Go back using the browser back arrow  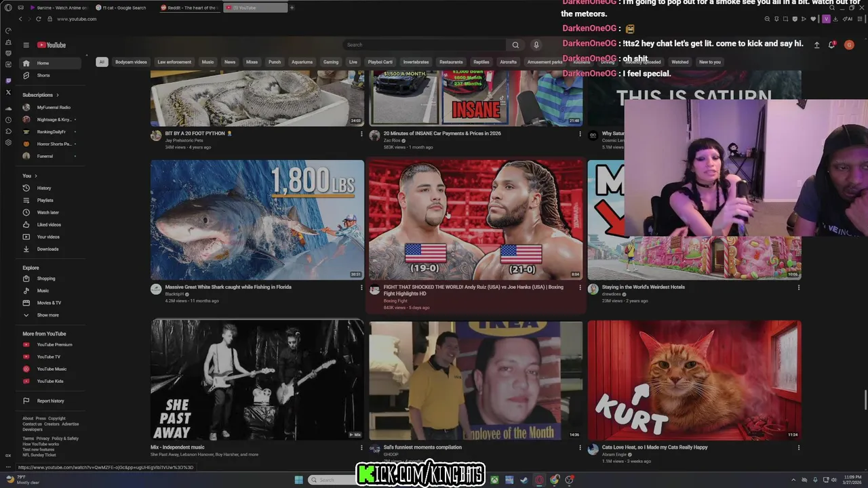20,19
